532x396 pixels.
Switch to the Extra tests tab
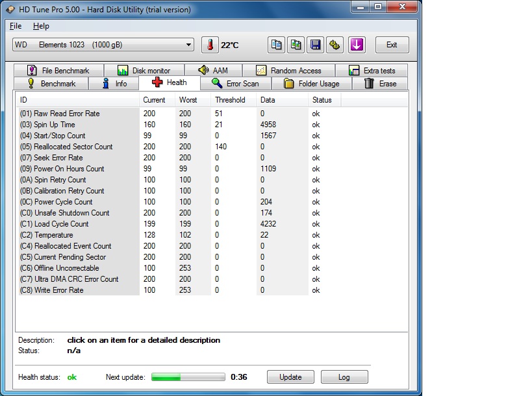372,71
